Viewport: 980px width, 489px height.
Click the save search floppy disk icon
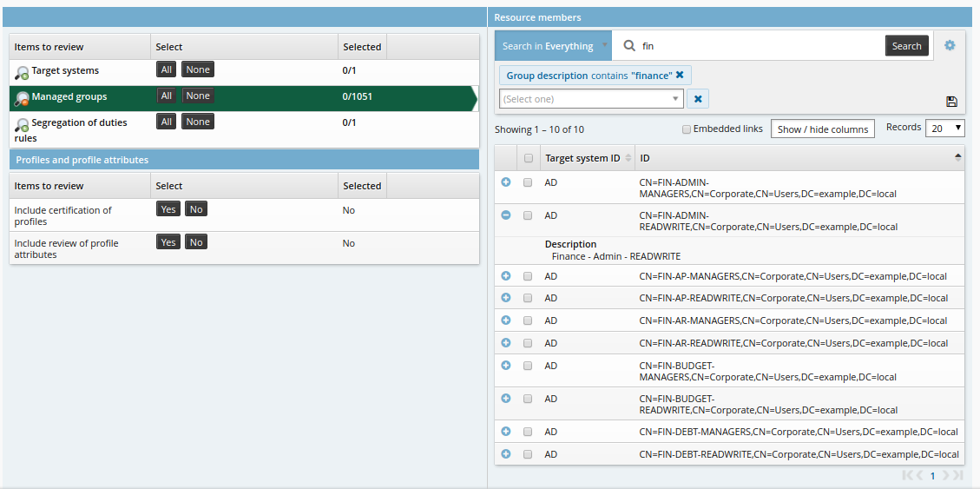(x=951, y=102)
